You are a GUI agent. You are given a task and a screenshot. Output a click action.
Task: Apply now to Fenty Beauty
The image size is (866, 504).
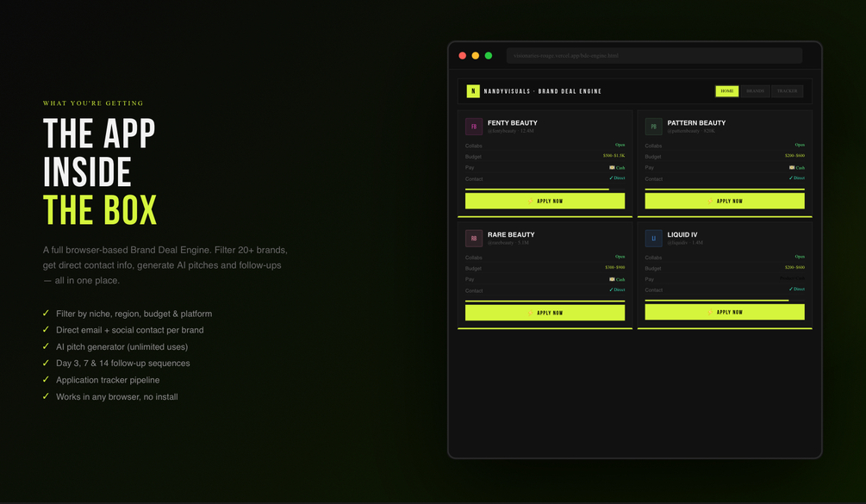545,201
